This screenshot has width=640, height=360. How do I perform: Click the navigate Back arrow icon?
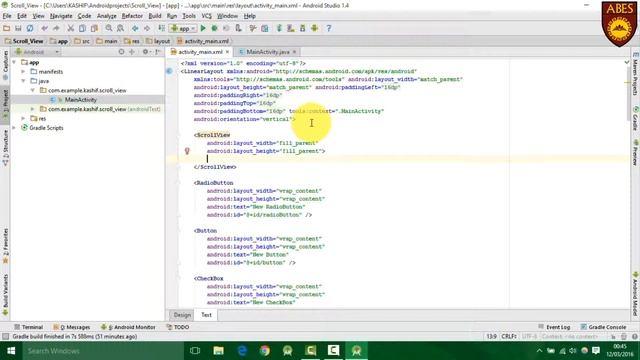pos(135,28)
